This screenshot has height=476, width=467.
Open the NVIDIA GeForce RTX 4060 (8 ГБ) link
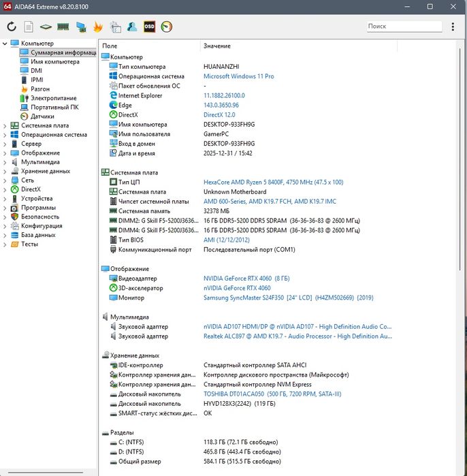pos(246,279)
